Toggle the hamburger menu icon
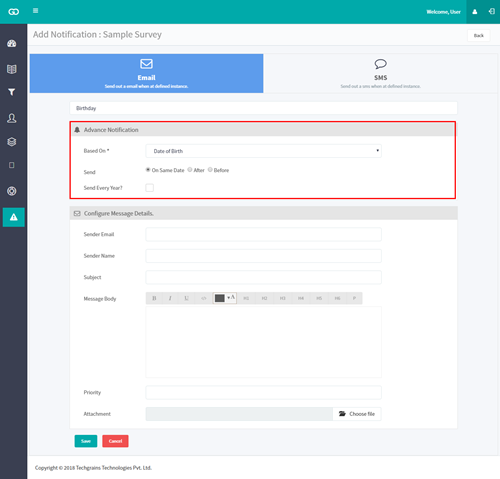Image resolution: width=500 pixels, height=479 pixels. pyautogui.click(x=35, y=11)
